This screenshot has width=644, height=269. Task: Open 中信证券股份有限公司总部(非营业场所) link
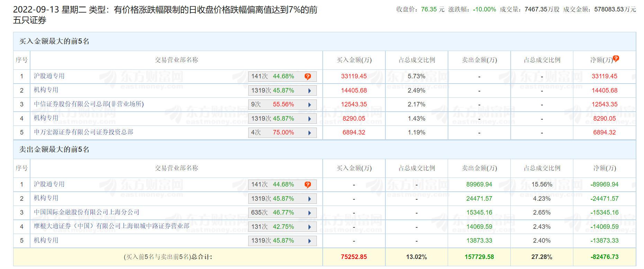coord(89,104)
